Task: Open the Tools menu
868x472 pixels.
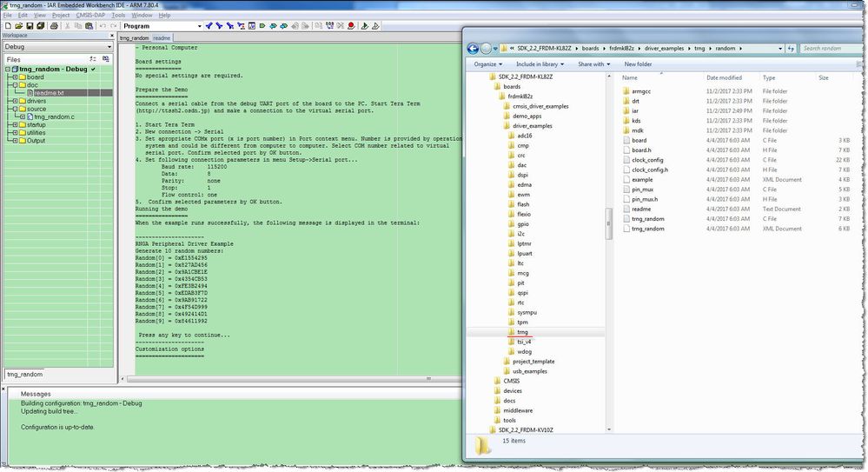Action: [x=118, y=15]
